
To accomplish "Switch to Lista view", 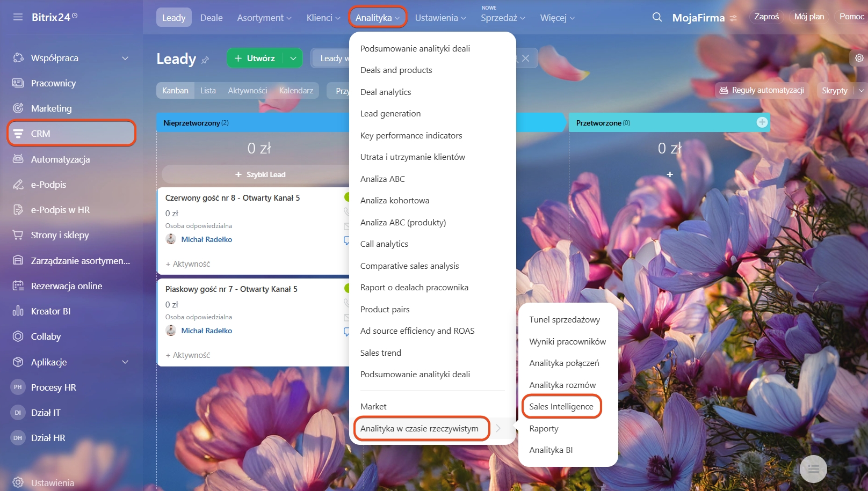I will coord(208,91).
